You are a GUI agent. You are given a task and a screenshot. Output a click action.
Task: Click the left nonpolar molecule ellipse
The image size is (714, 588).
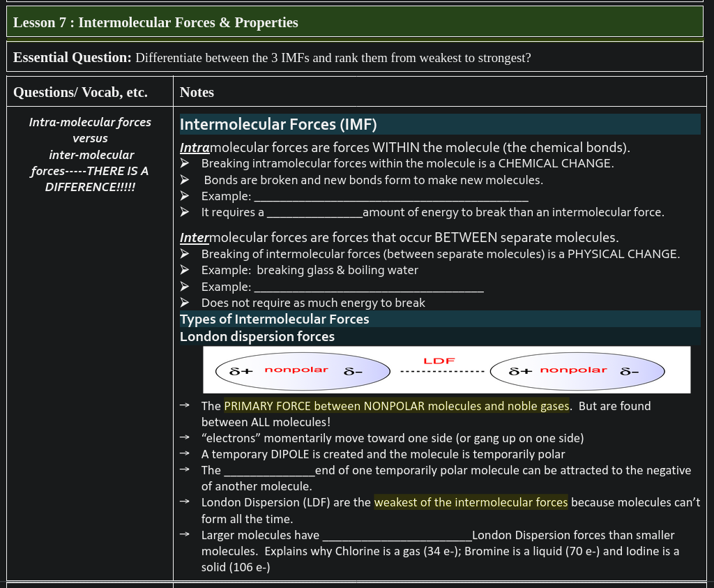[301, 370]
